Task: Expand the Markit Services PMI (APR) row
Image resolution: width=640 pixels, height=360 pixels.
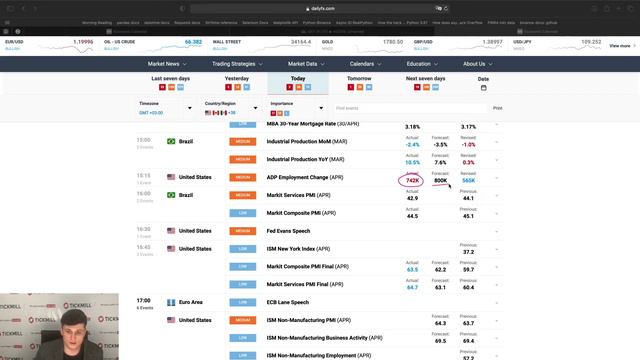Action: coord(497,196)
